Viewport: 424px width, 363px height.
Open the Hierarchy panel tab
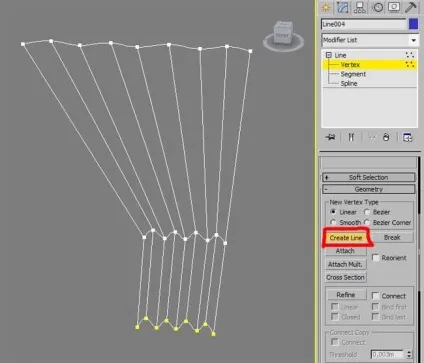click(360, 7)
